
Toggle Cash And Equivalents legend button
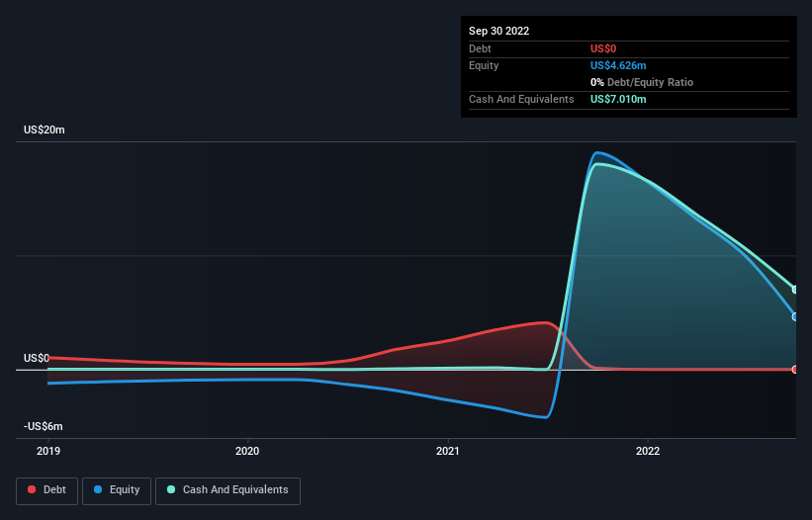(227, 490)
